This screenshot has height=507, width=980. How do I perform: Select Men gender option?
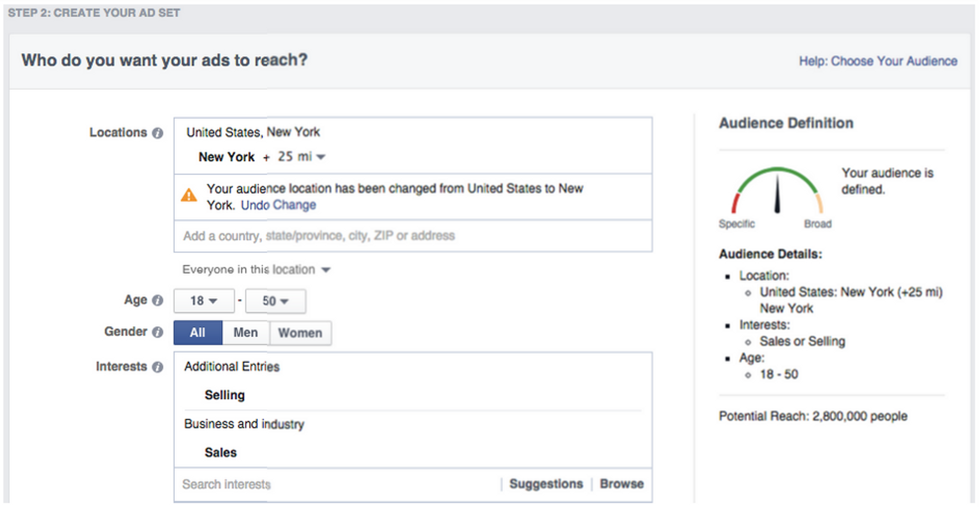pyautogui.click(x=245, y=333)
